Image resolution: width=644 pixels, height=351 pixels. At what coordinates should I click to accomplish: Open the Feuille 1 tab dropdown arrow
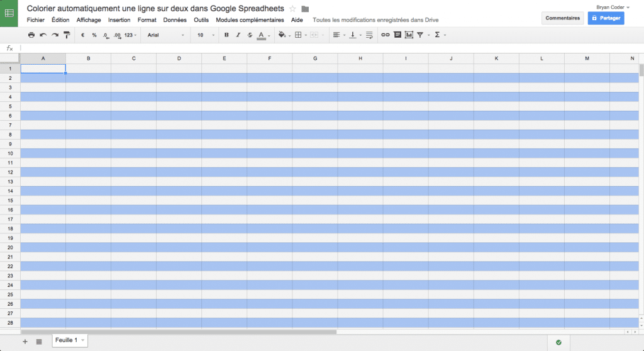click(x=82, y=340)
